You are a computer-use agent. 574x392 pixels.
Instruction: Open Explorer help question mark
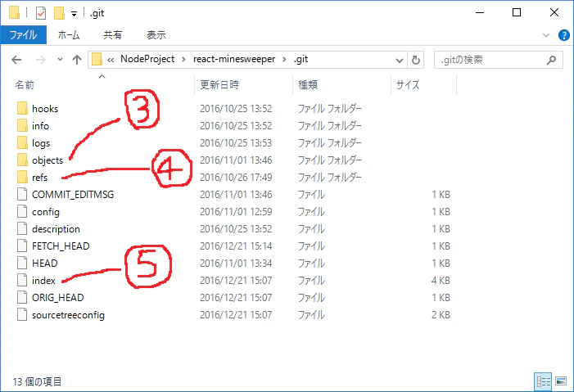point(563,35)
